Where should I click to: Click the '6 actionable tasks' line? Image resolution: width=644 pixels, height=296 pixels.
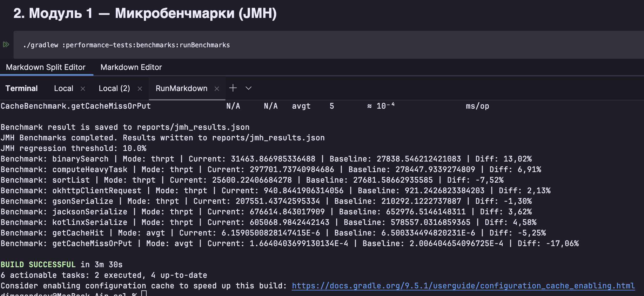104,275
